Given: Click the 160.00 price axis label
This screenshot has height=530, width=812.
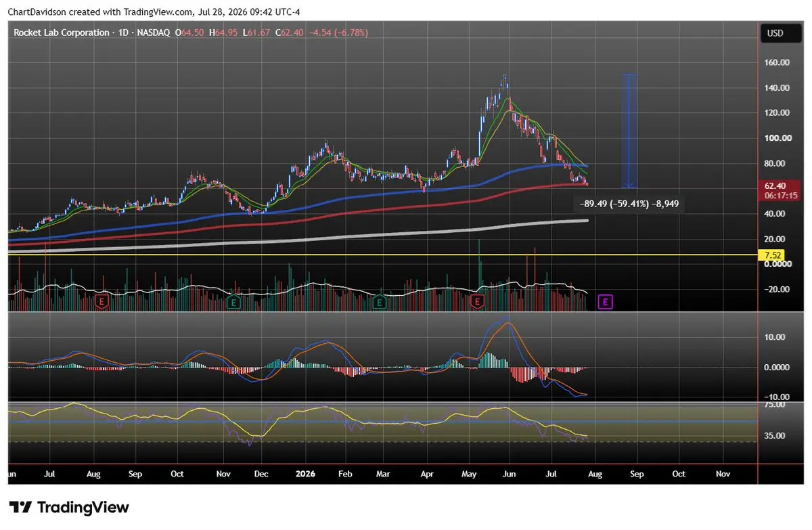Looking at the screenshot, I should point(776,63).
